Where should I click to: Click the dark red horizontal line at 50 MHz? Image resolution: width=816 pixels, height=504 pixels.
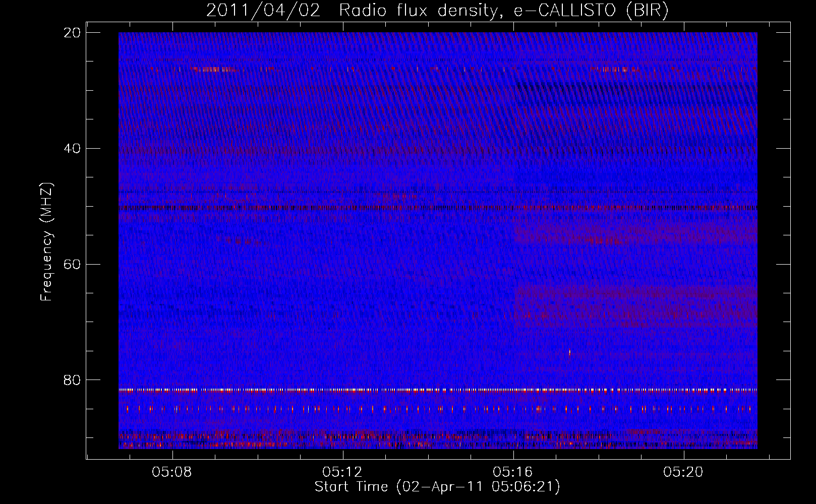click(x=438, y=207)
